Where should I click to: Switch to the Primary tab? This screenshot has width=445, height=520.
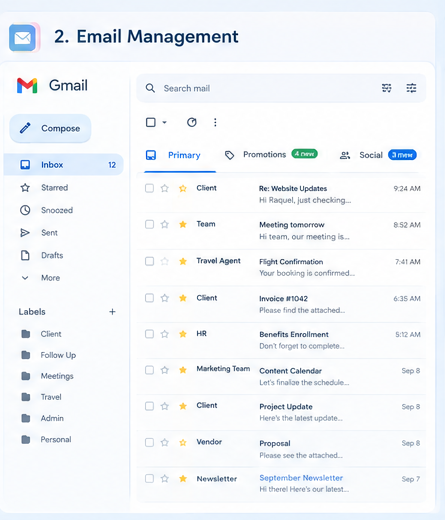[180, 155]
